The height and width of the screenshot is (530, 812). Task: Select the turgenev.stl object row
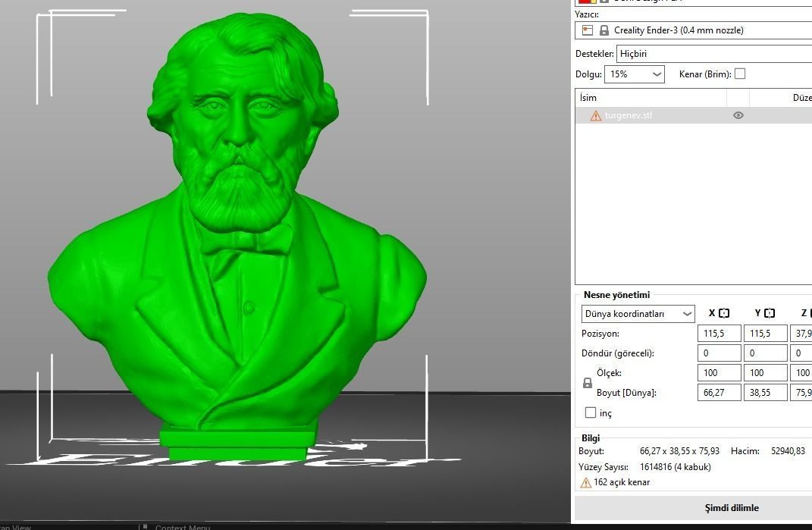694,115
